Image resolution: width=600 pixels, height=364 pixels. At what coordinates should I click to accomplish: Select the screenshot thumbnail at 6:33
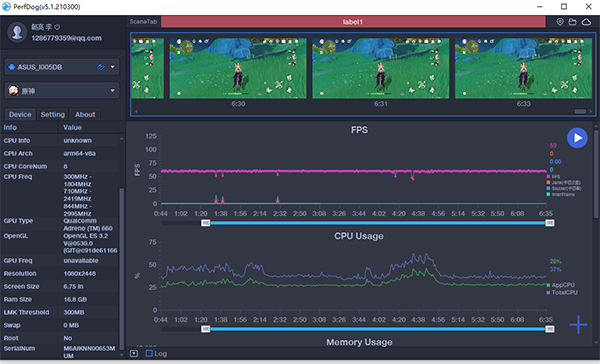[x=523, y=68]
